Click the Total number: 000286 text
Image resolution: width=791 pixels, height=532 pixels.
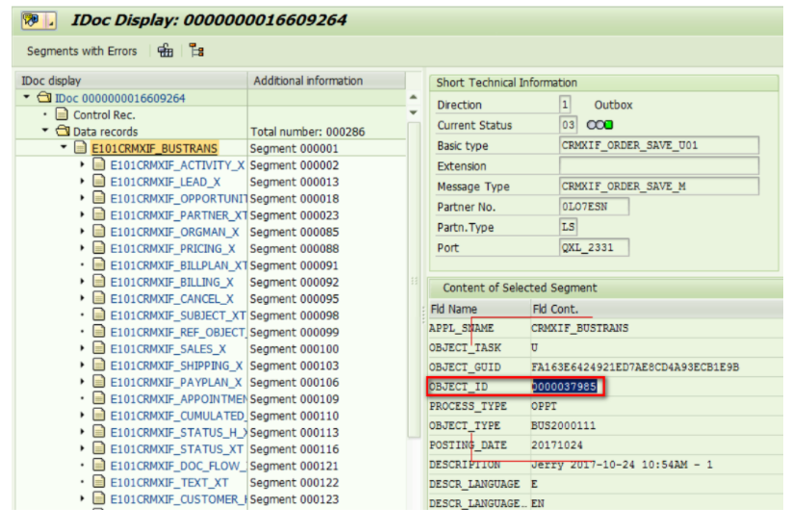tap(307, 132)
